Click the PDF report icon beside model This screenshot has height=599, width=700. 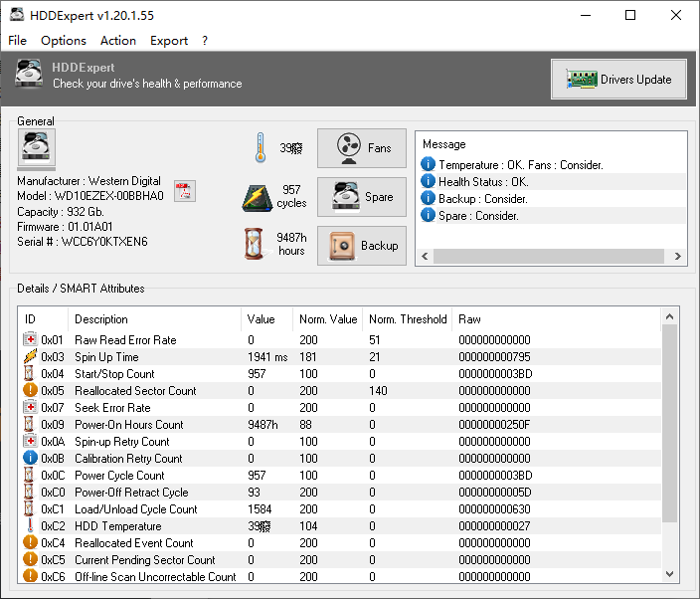coord(184,191)
